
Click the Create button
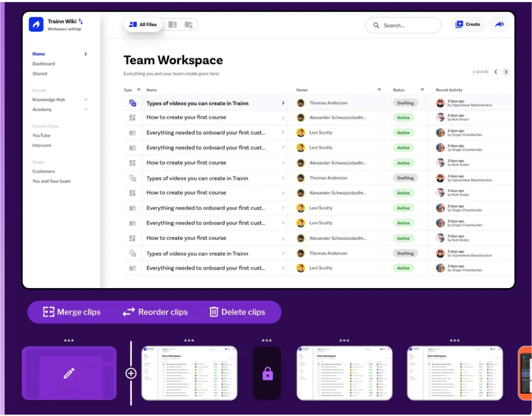point(468,25)
